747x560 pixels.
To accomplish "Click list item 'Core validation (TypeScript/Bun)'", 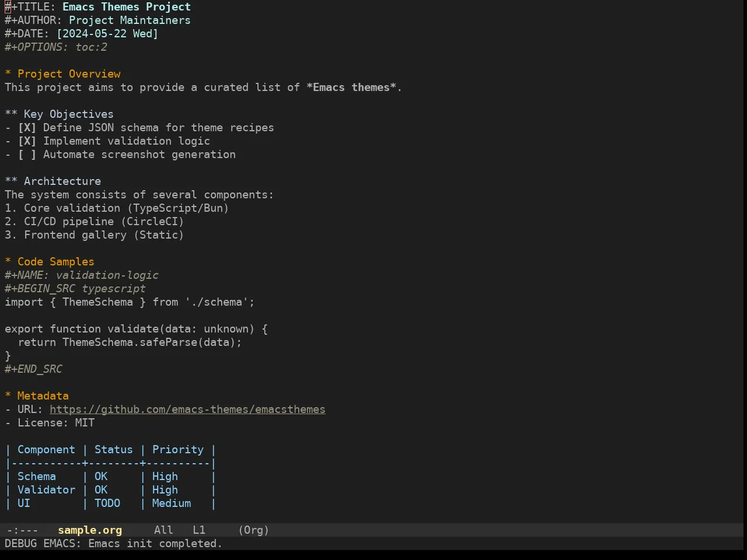I will pos(117,208).
